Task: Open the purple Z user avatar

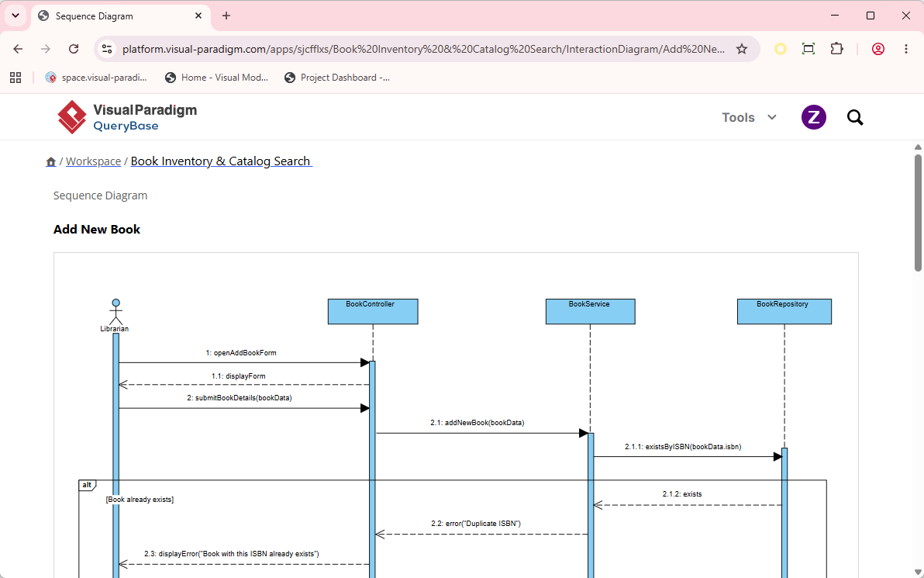Action: (x=814, y=117)
